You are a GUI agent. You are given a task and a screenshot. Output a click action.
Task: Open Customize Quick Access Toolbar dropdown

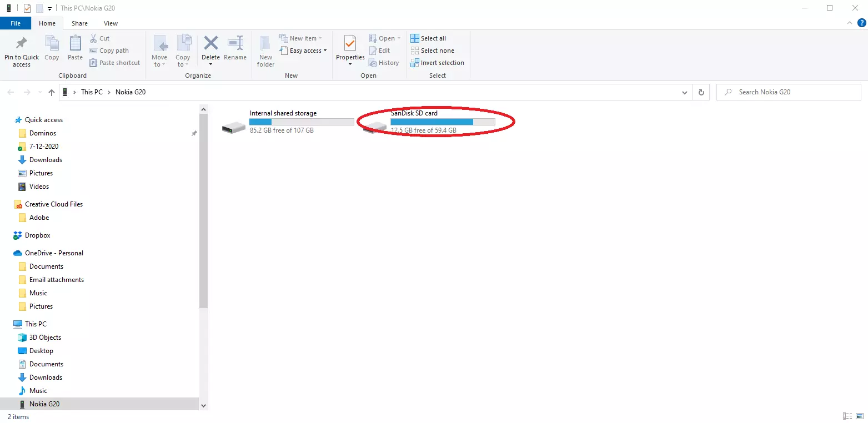pyautogui.click(x=49, y=8)
